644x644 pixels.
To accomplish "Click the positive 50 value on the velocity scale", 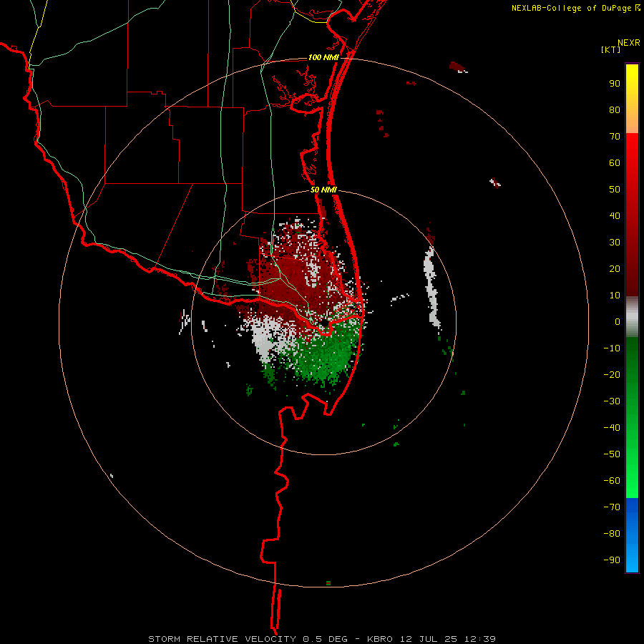I will coord(615,190).
